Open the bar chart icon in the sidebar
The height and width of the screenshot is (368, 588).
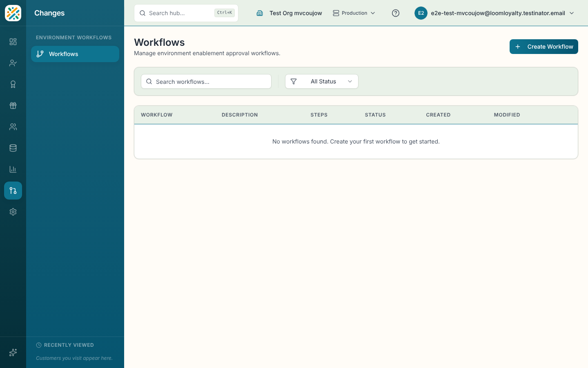click(x=13, y=169)
